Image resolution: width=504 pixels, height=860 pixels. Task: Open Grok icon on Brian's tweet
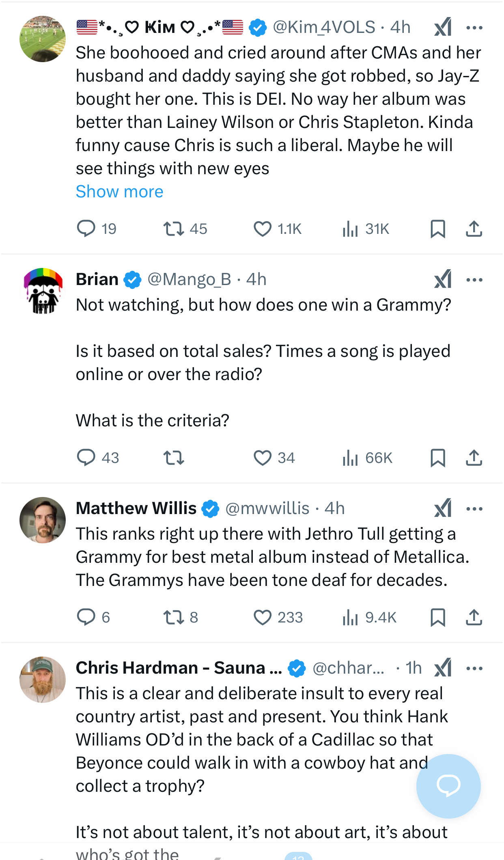click(x=443, y=279)
